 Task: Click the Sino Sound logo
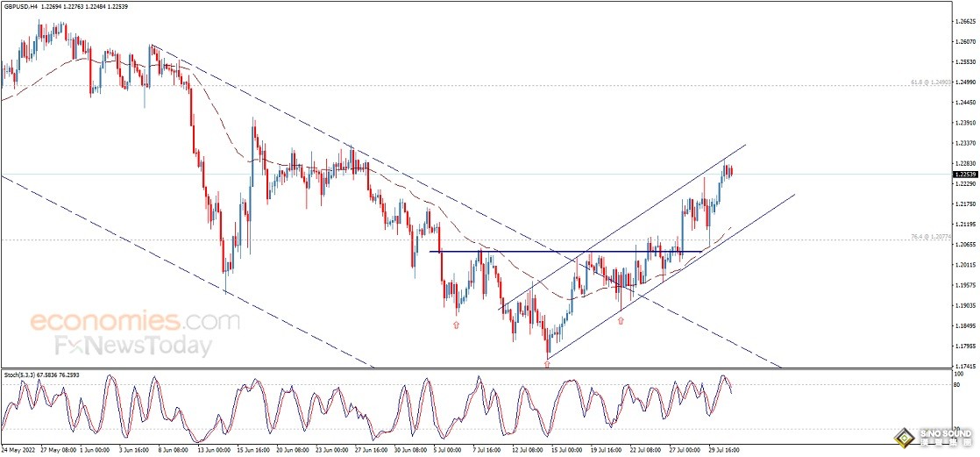click(931, 436)
